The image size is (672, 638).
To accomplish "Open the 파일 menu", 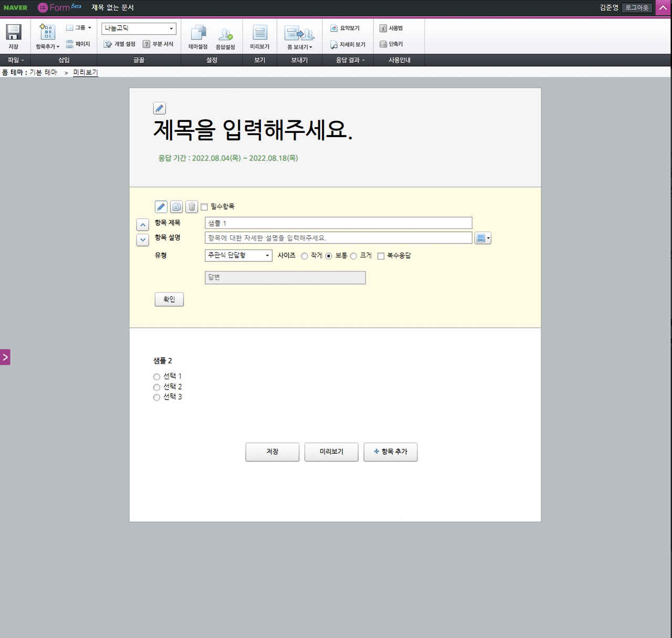I will 15,60.
